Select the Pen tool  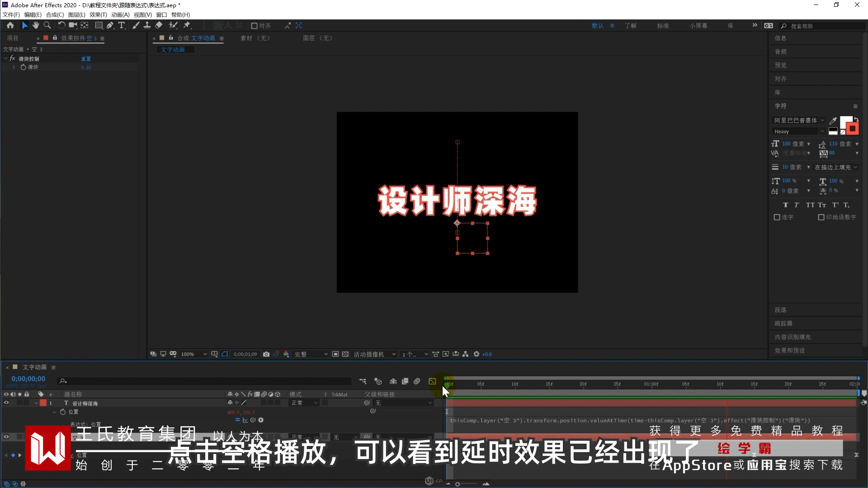(110, 25)
